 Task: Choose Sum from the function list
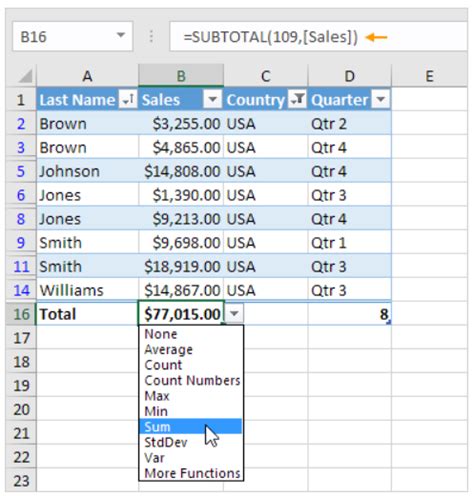pyautogui.click(x=191, y=426)
